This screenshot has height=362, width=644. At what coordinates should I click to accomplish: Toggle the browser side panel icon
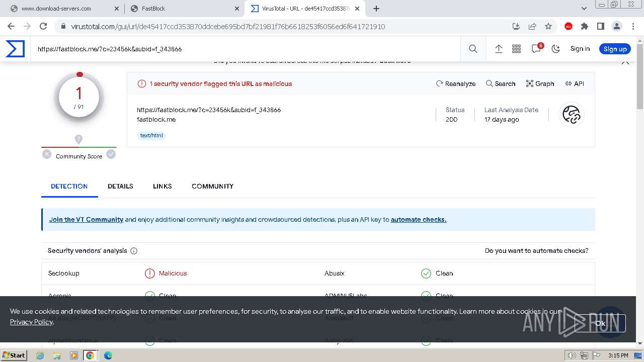tap(601, 26)
